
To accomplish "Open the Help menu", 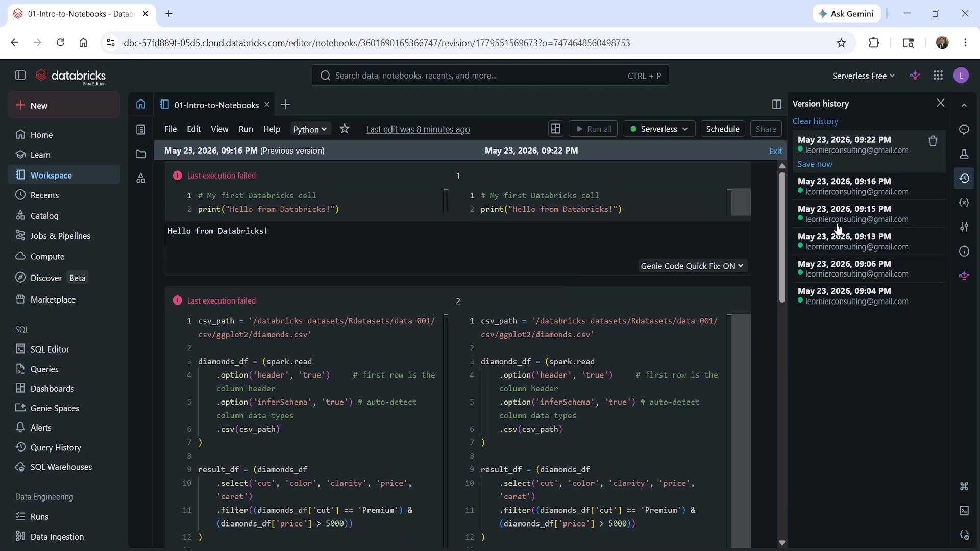I will click(x=272, y=129).
